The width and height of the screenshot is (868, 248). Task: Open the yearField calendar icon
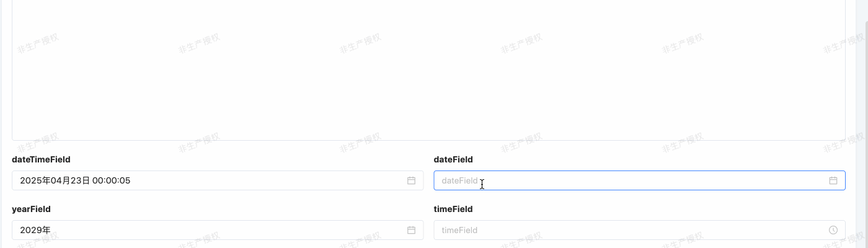(411, 230)
